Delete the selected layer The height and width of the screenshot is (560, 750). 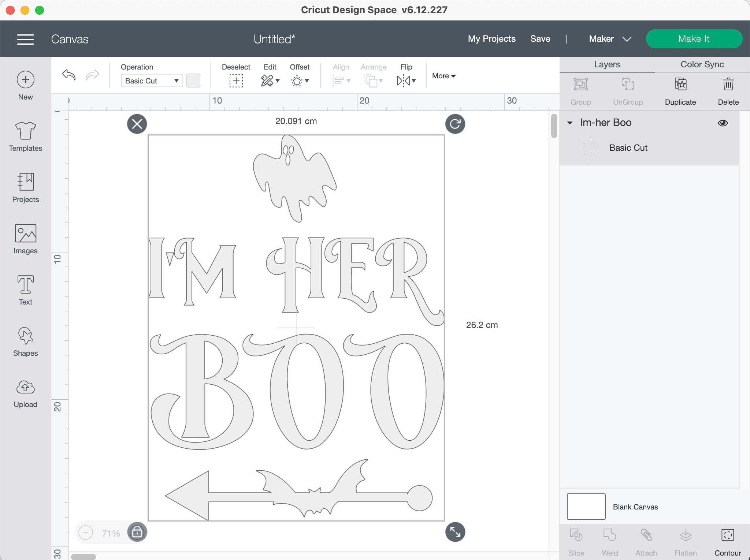[728, 90]
